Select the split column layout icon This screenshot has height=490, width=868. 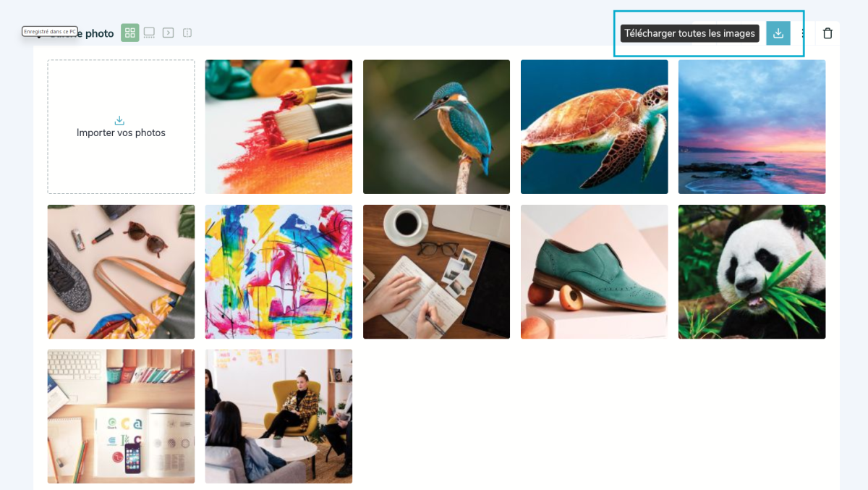click(187, 33)
